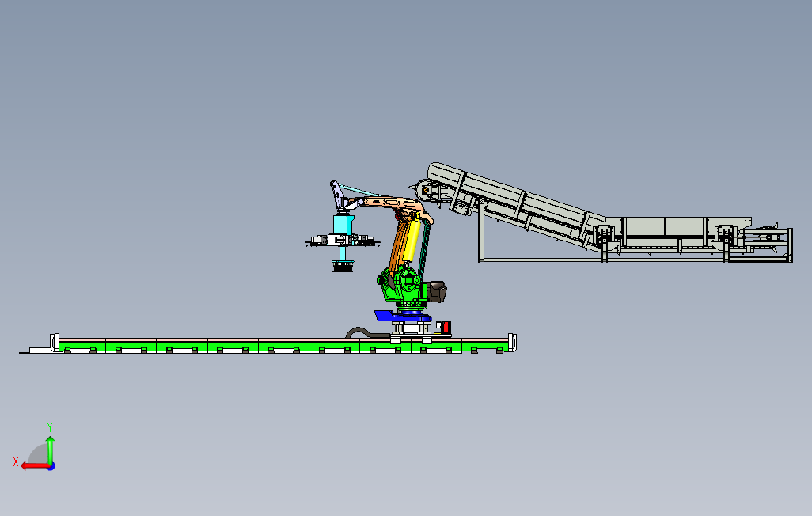Select the green linear track rail

pos(284,346)
